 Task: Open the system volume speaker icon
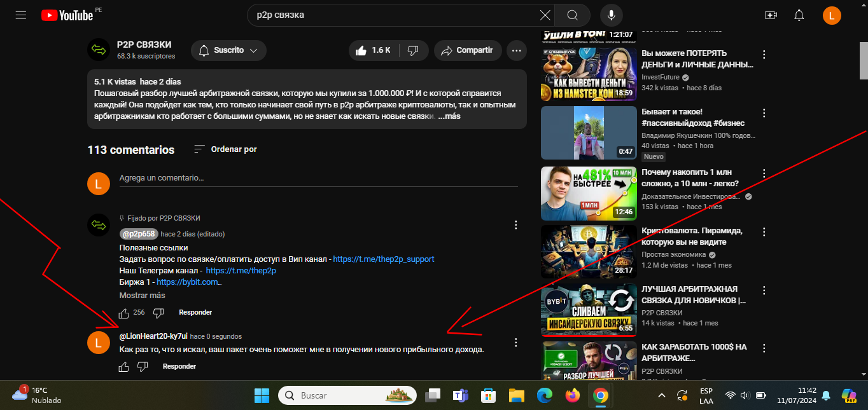pos(745,395)
